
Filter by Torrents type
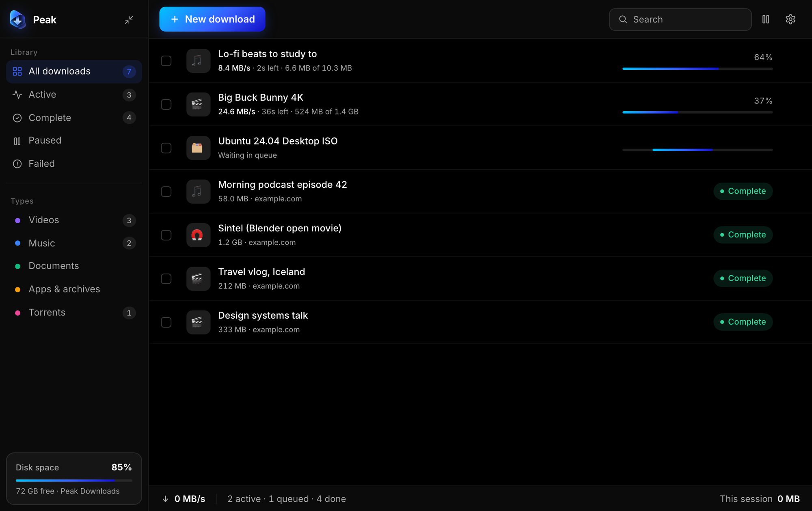pos(74,313)
